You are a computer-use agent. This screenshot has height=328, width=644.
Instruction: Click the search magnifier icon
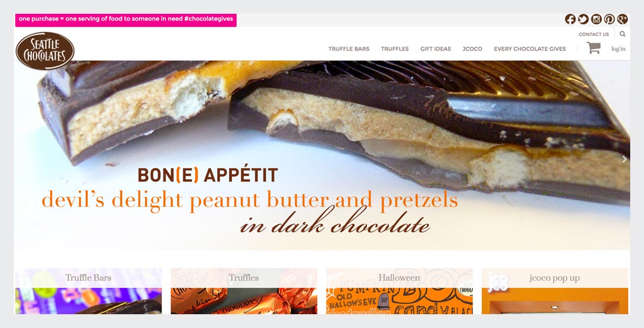(623, 34)
